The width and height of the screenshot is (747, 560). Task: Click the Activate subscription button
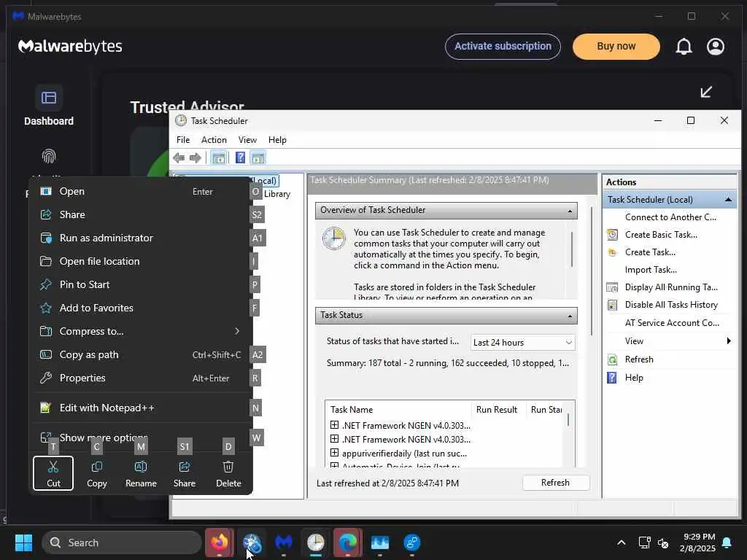tap(503, 46)
